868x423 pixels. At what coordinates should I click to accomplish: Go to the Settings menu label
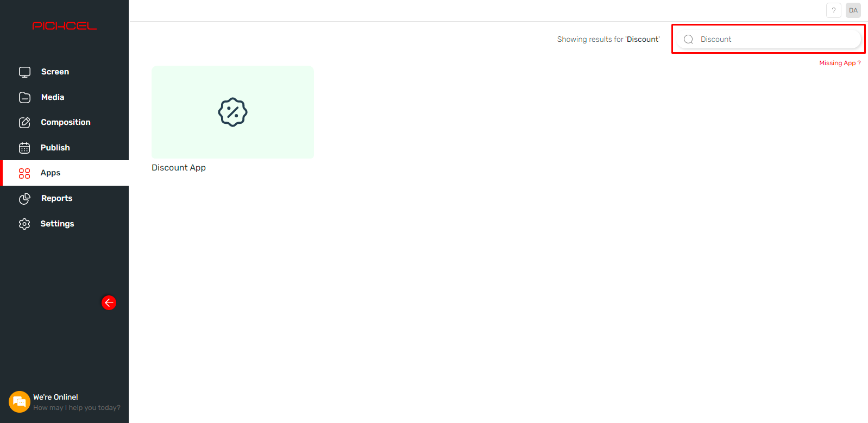[57, 224]
